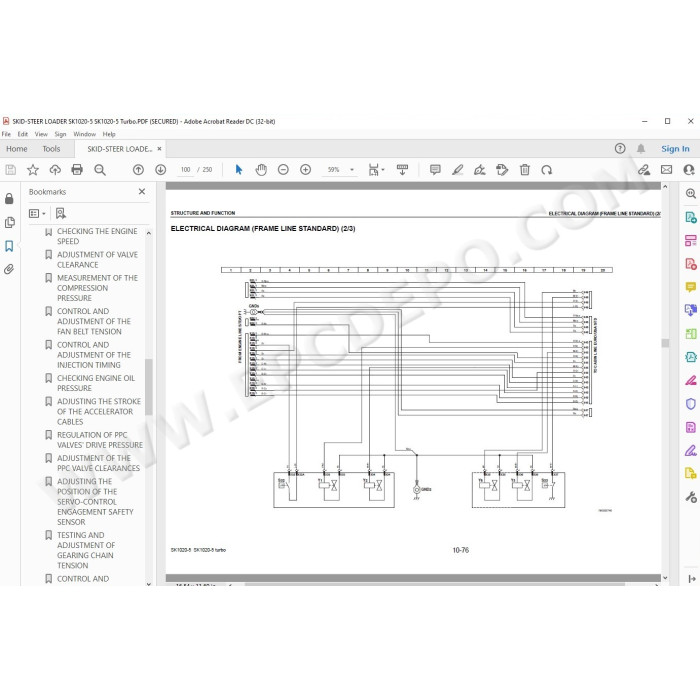Open notifications bell icon
Screen dimensions: 700x700
pos(641,149)
